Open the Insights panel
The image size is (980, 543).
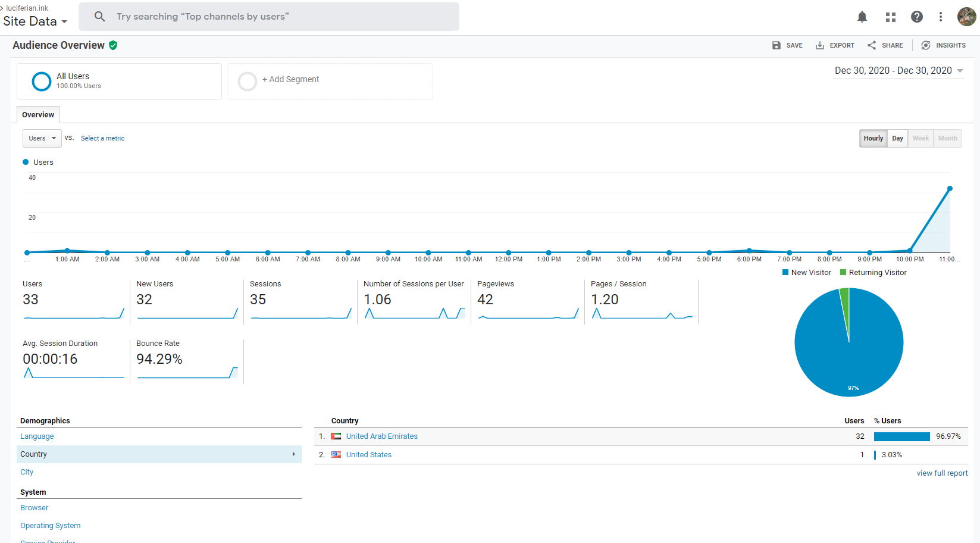coord(943,45)
